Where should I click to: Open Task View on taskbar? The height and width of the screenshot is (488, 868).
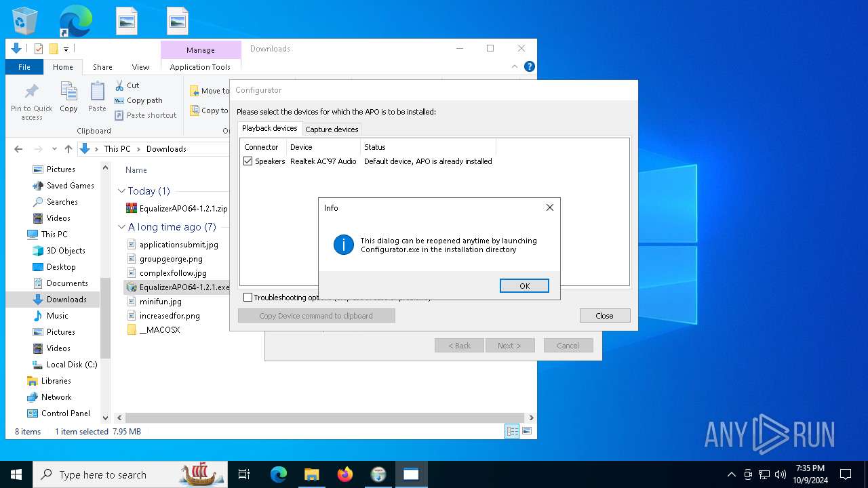[x=244, y=474]
